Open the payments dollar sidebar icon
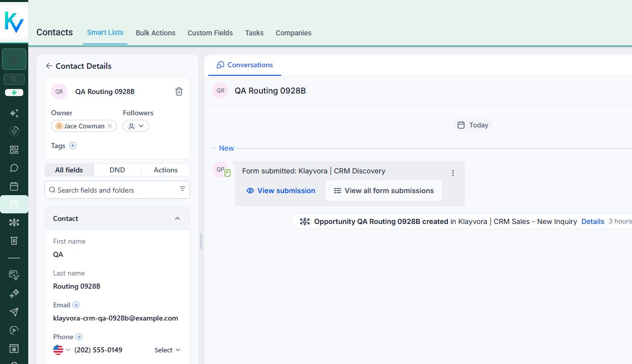This screenshot has height=364, width=632. [x=14, y=241]
